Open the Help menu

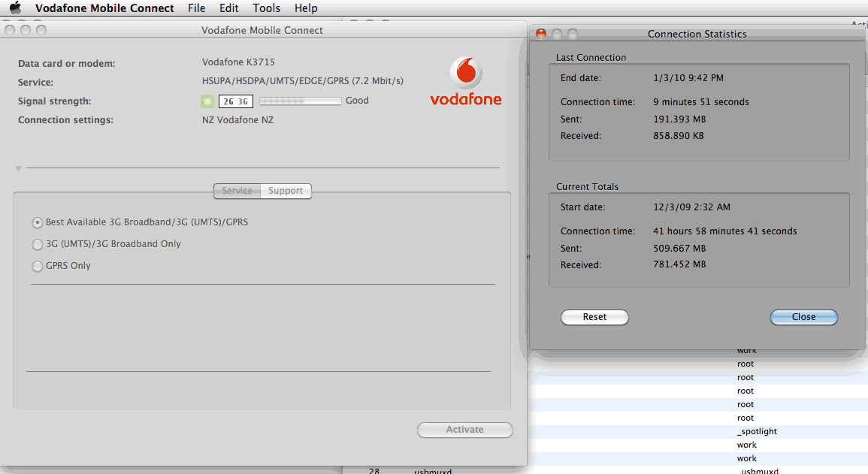[306, 8]
